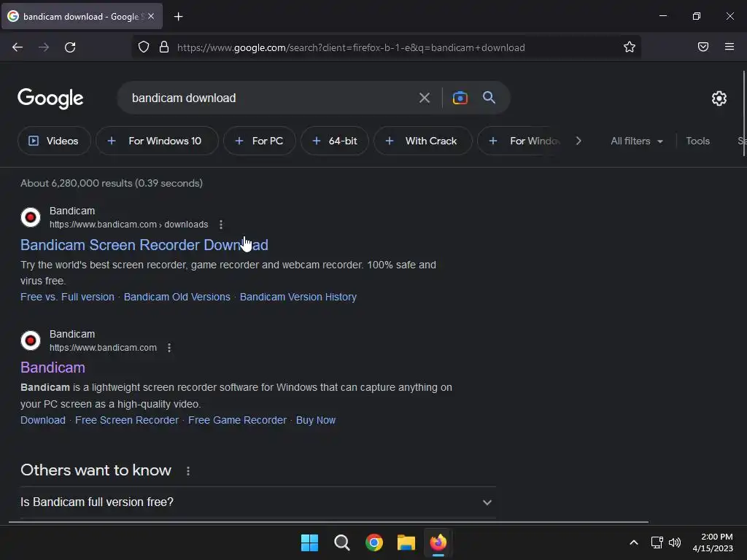The width and height of the screenshot is (747, 560).
Task: Launch Google Chrome from the taskbar
Action: 374,542
